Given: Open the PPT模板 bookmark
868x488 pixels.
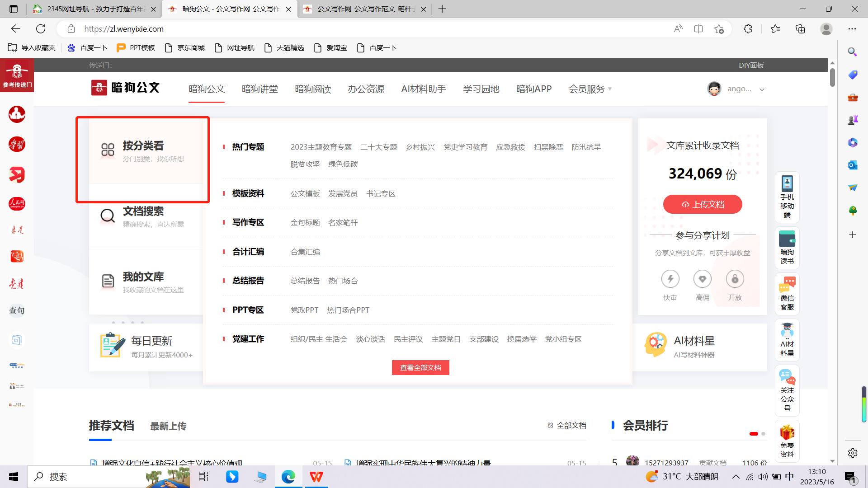Looking at the screenshot, I should click(x=136, y=48).
